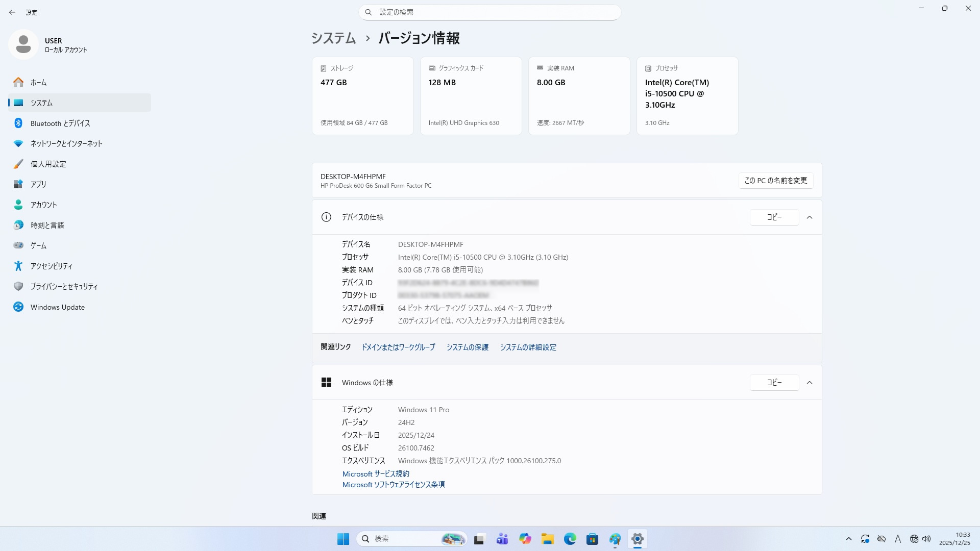Open Bluetooth and devices settings
The width and height of the screenshot is (980, 551).
click(x=60, y=123)
